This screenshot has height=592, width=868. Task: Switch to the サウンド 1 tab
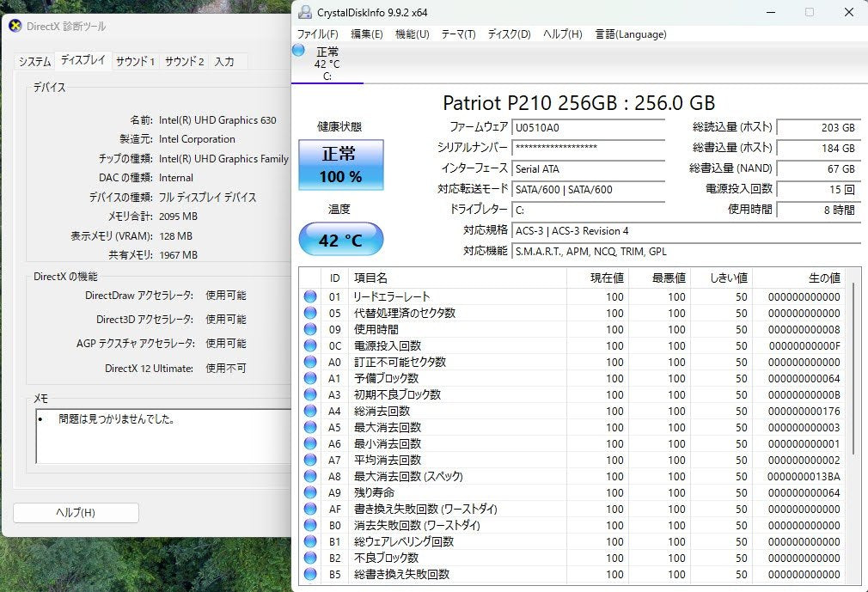[x=136, y=61]
